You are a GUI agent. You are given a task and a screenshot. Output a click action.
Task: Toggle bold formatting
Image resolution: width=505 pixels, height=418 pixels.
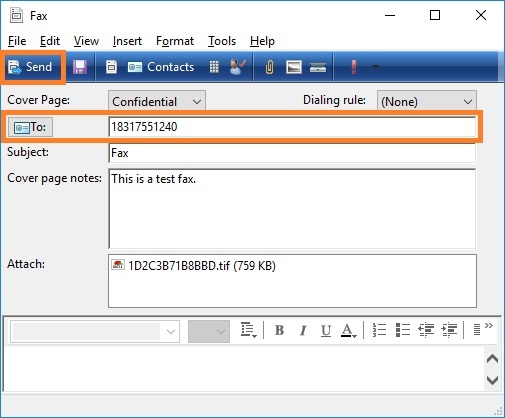[x=279, y=331]
